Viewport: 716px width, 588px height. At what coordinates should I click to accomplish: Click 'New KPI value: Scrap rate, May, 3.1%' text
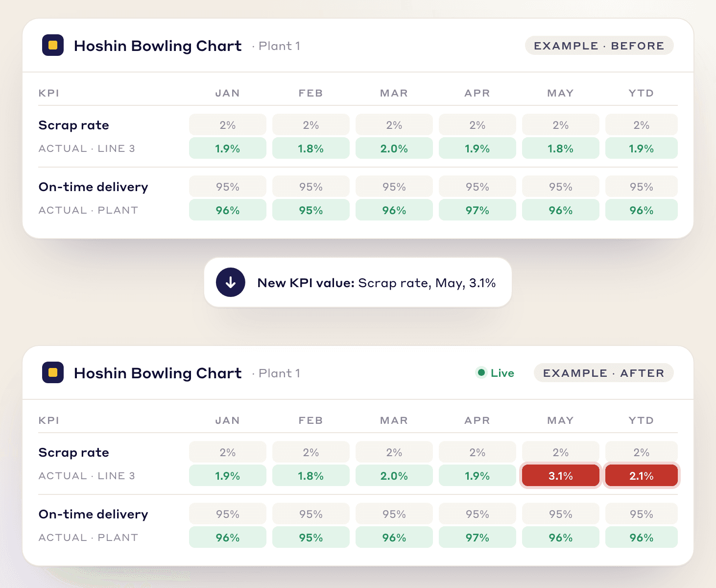tap(377, 283)
